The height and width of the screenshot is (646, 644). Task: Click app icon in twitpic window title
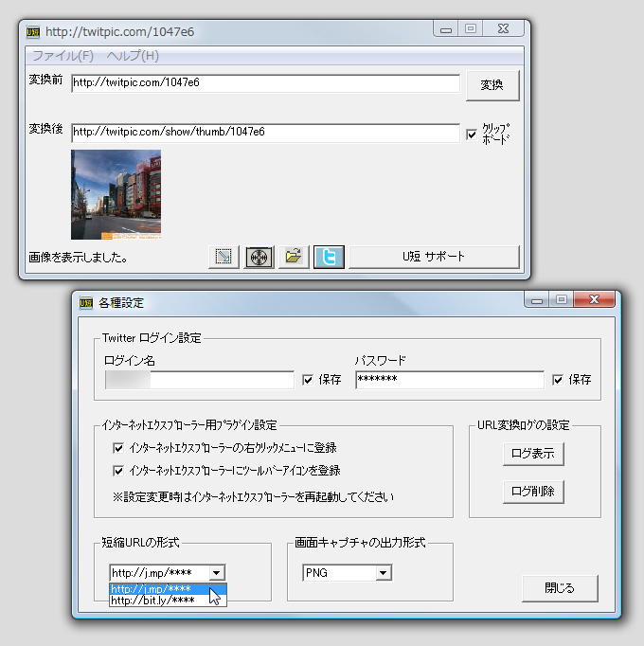pyautogui.click(x=33, y=31)
